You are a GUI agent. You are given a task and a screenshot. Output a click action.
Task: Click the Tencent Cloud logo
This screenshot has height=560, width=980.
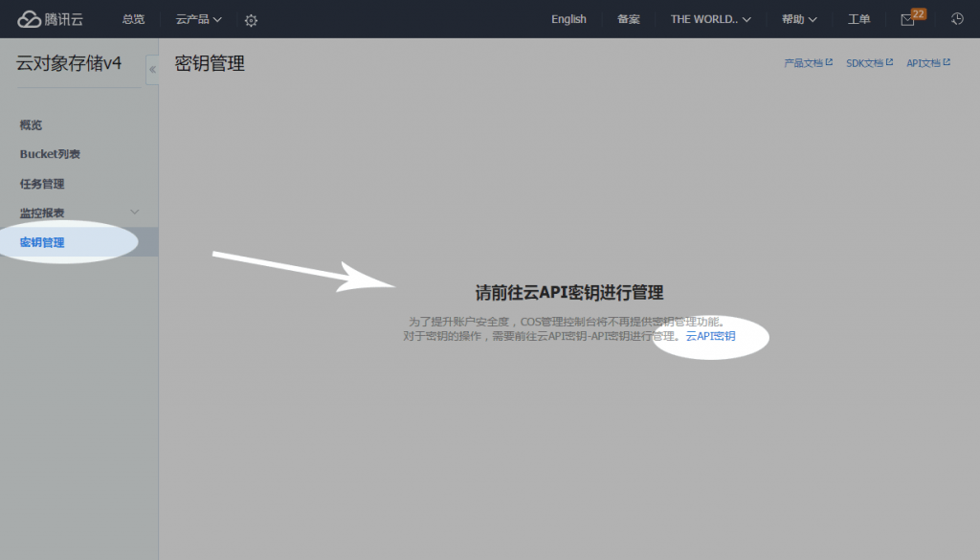(51, 19)
